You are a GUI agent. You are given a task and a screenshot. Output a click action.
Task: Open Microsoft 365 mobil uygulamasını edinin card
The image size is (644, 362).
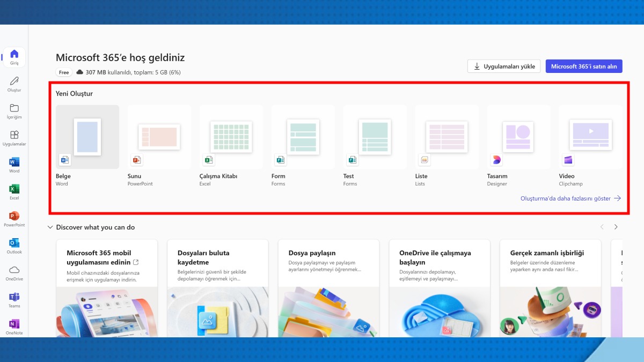coord(107,288)
